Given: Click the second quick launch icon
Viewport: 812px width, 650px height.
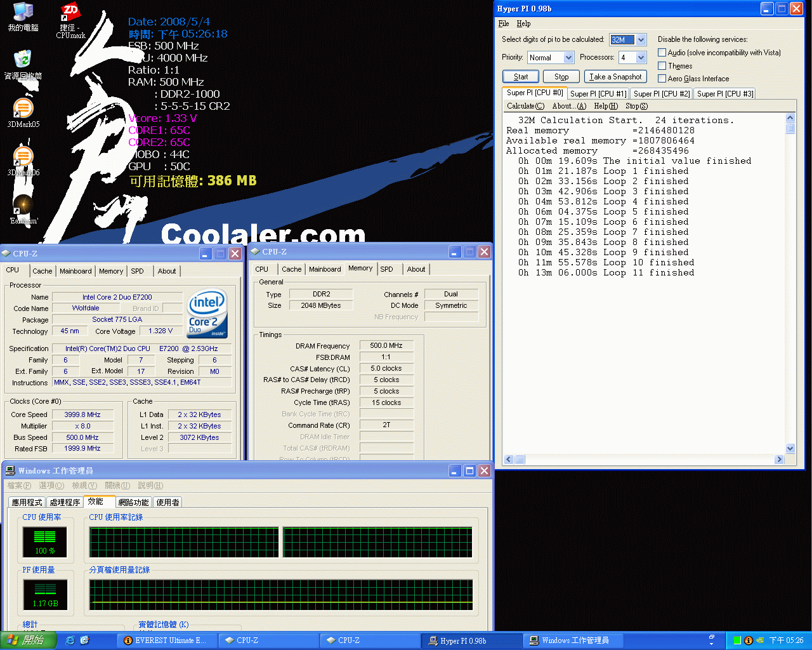Looking at the screenshot, I should pyautogui.click(x=85, y=640).
